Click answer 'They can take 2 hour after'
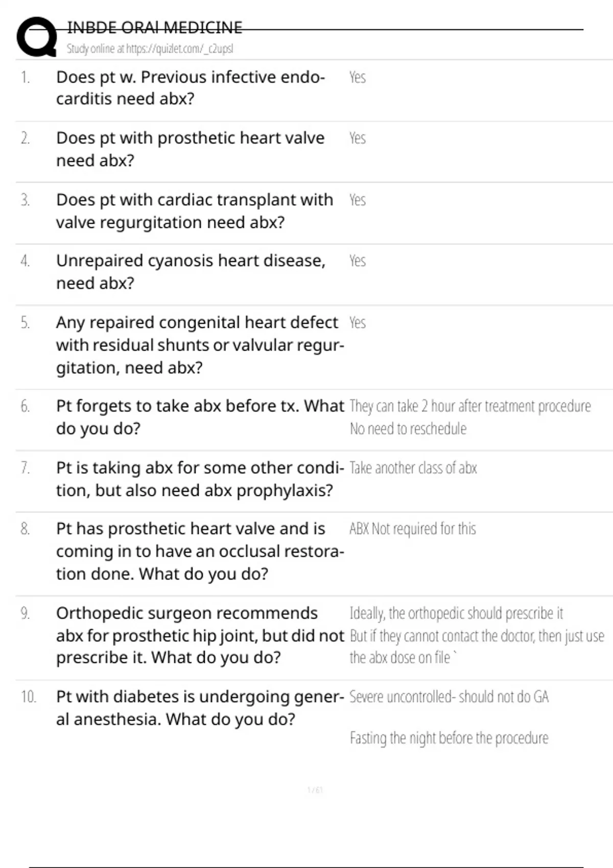The width and height of the screenshot is (613, 868). (470, 406)
